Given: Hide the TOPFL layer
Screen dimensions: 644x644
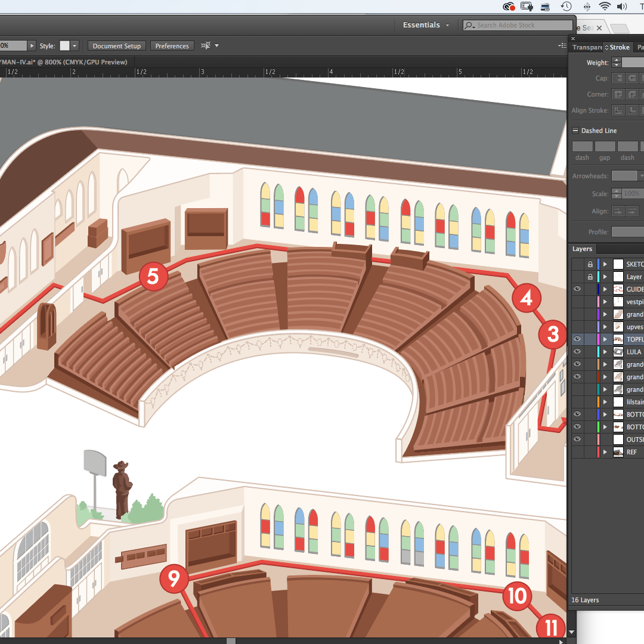Looking at the screenshot, I should click(x=577, y=339).
